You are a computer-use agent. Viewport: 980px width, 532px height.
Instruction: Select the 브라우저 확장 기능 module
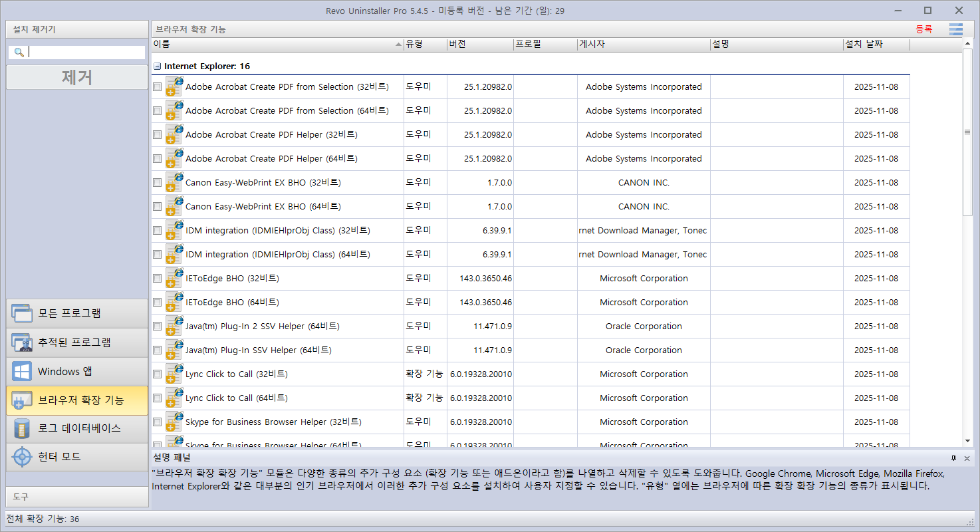click(x=77, y=401)
